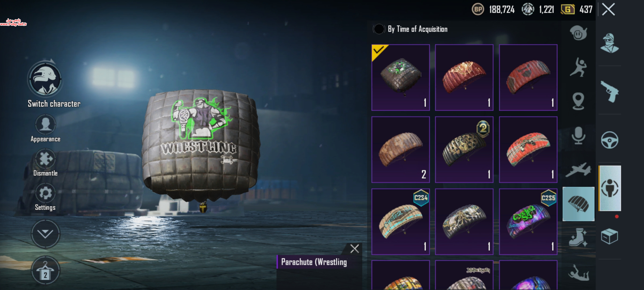This screenshot has height=290, width=644.
Task: Open the Appearance menu
Action: click(x=45, y=124)
